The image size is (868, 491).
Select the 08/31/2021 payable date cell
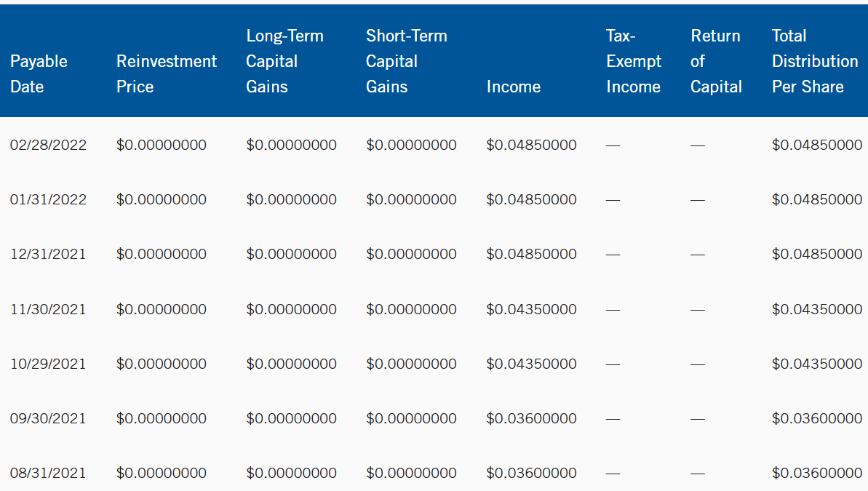pyautogui.click(x=48, y=473)
